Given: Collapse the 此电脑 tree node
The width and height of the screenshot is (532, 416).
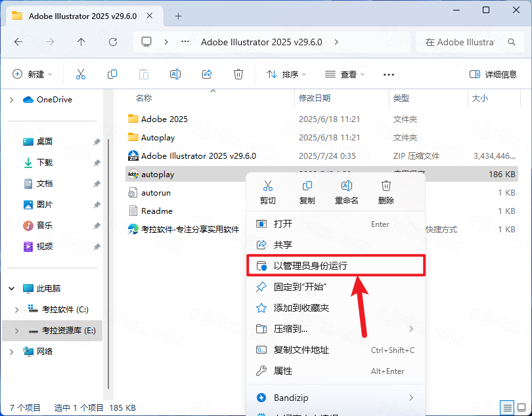Looking at the screenshot, I should (12, 289).
